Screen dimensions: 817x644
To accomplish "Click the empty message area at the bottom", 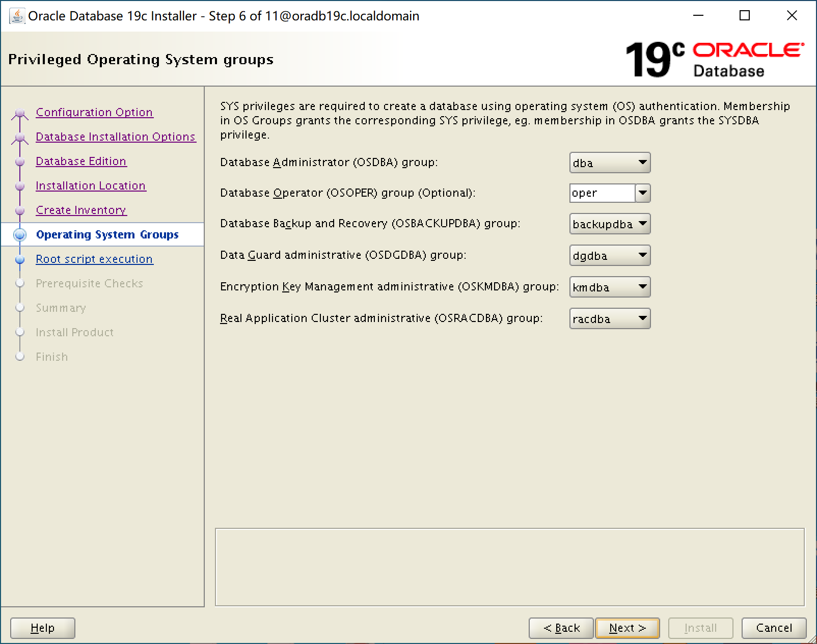I will [510, 567].
